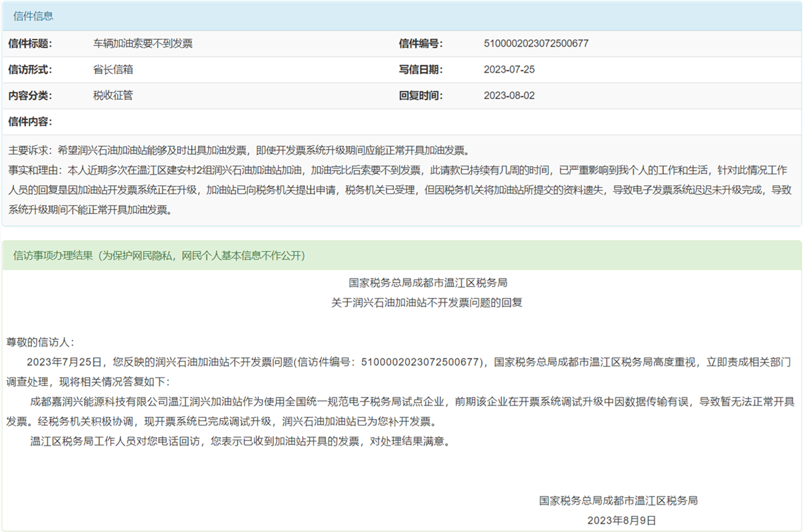The image size is (803, 532).
Task: Click the paragraph starting 事实和理由
Action: [x=400, y=190]
